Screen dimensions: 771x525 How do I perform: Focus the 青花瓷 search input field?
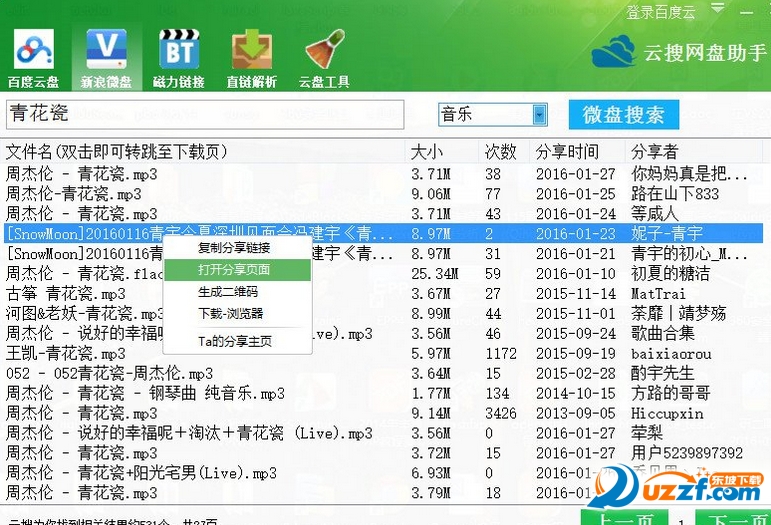205,114
